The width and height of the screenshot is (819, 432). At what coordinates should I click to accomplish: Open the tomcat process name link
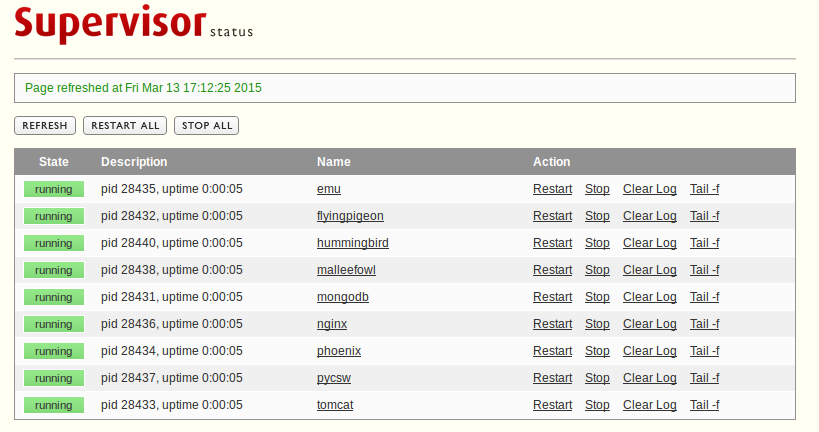335,405
